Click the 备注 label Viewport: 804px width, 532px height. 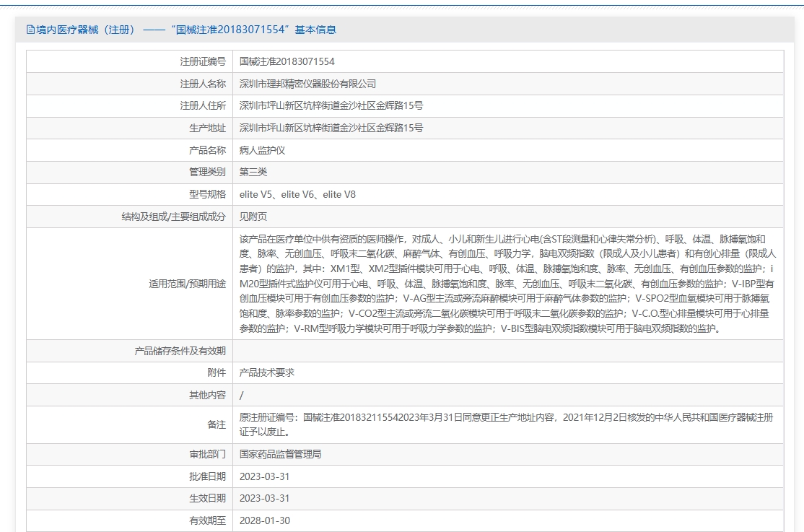click(x=217, y=424)
